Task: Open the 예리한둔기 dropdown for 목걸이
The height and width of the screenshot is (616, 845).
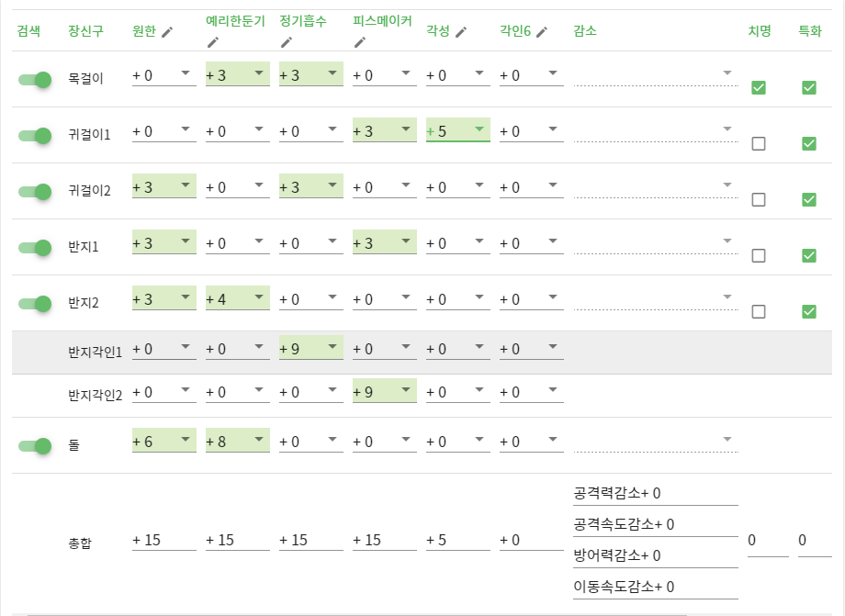Action: 238,75
